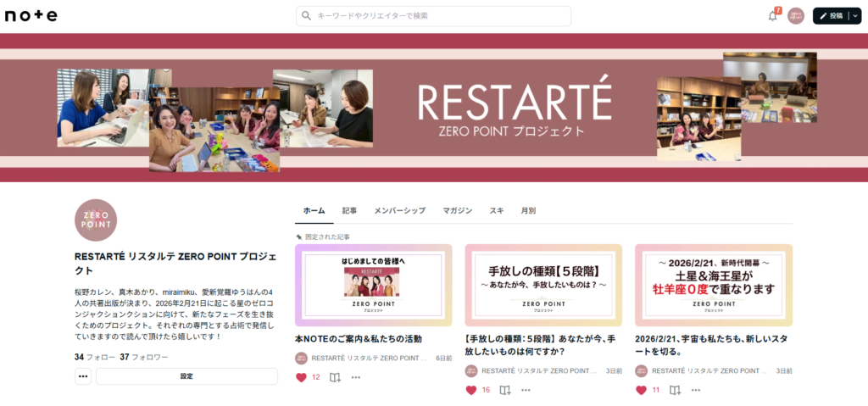Image resolution: width=868 pixels, height=406 pixels.
Task: Click the 投稿 post button
Action: [832, 16]
